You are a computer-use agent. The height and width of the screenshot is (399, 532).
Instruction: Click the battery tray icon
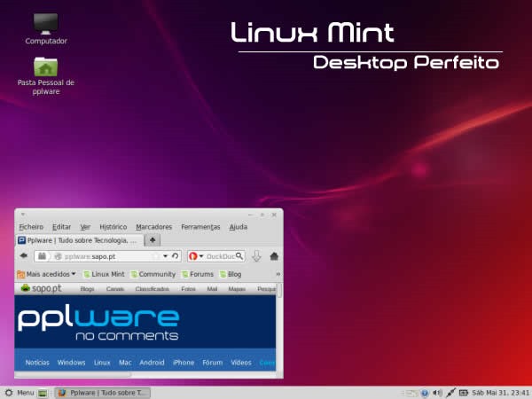[463, 393]
